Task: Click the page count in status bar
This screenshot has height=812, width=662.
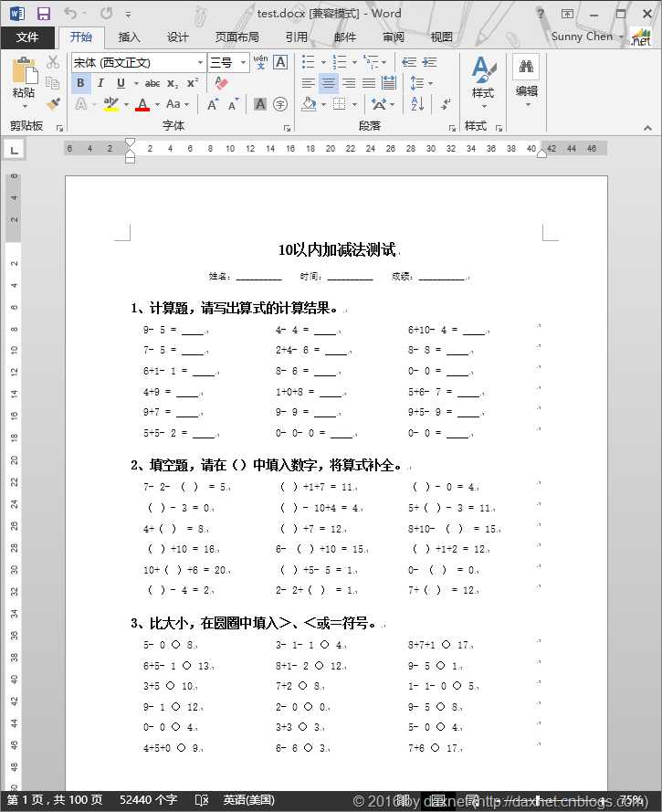Action: 55,800
